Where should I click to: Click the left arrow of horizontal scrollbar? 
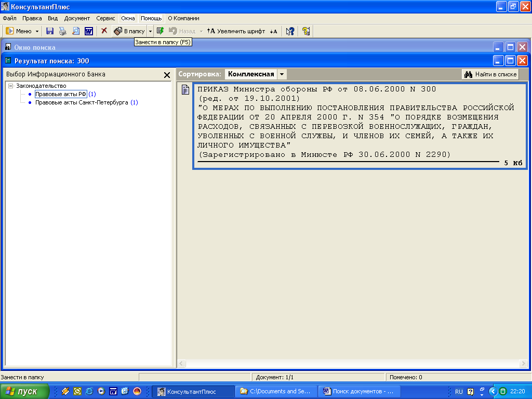tap(181, 363)
